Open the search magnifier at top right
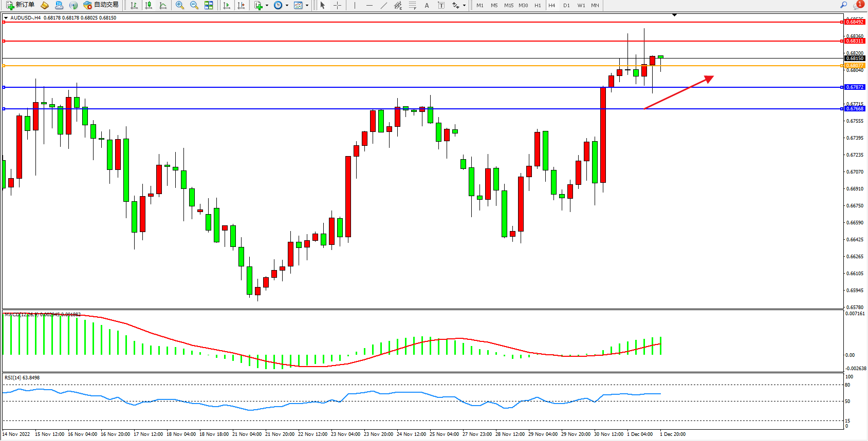The image size is (868, 441). [x=843, y=5]
